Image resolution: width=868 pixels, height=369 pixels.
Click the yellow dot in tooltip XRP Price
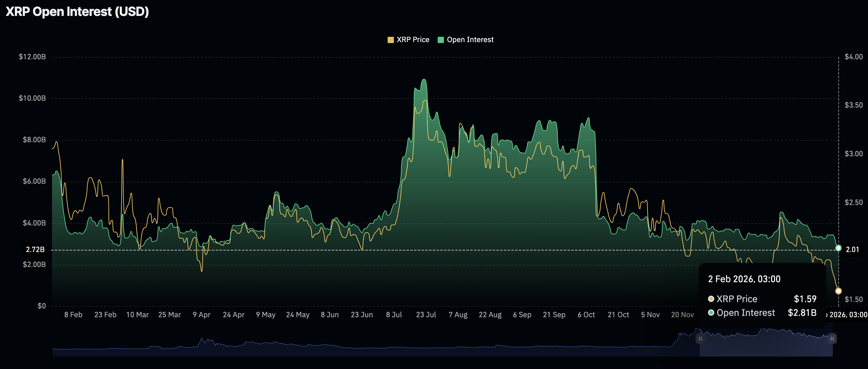pyautogui.click(x=711, y=299)
